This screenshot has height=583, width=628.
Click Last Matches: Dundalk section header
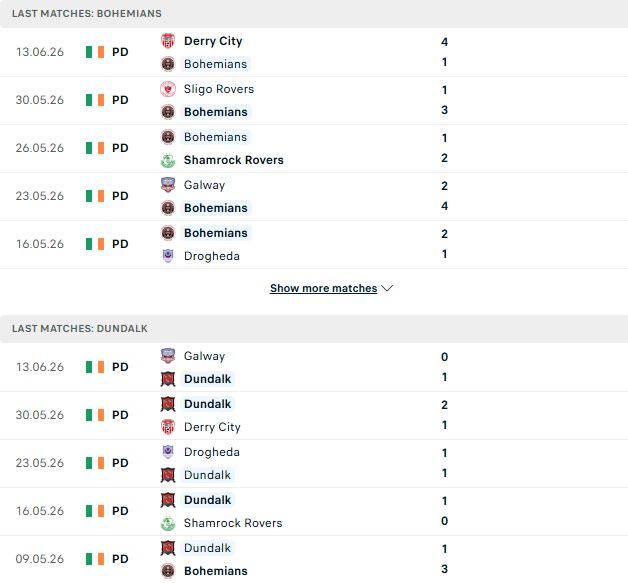tap(314, 329)
